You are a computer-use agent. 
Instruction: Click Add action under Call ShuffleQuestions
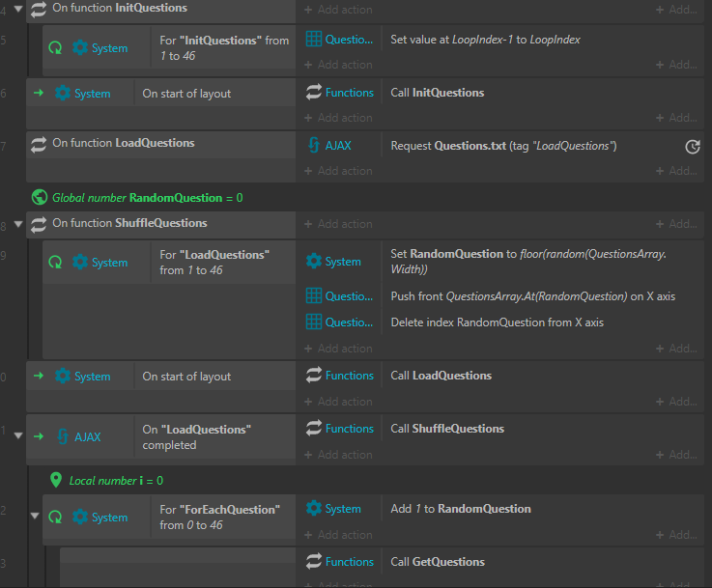pos(339,455)
